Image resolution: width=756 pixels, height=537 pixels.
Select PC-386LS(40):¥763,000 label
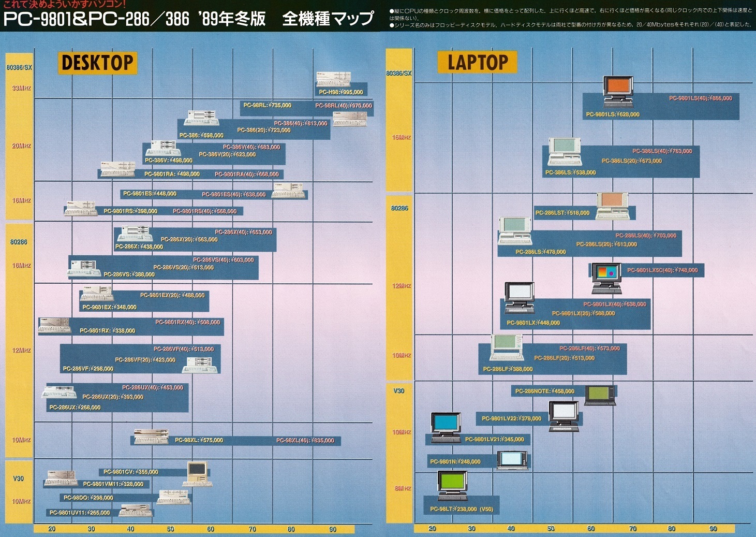[x=662, y=151]
